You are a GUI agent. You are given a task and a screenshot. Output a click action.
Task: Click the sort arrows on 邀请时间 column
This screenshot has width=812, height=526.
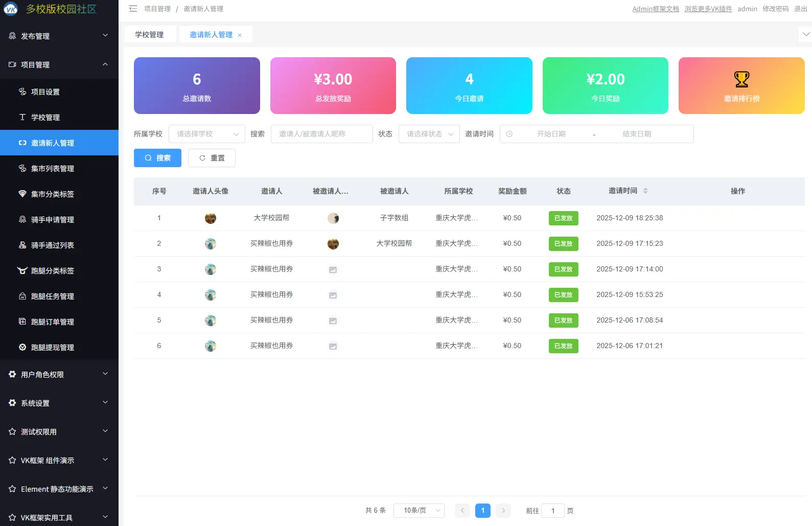coord(645,191)
